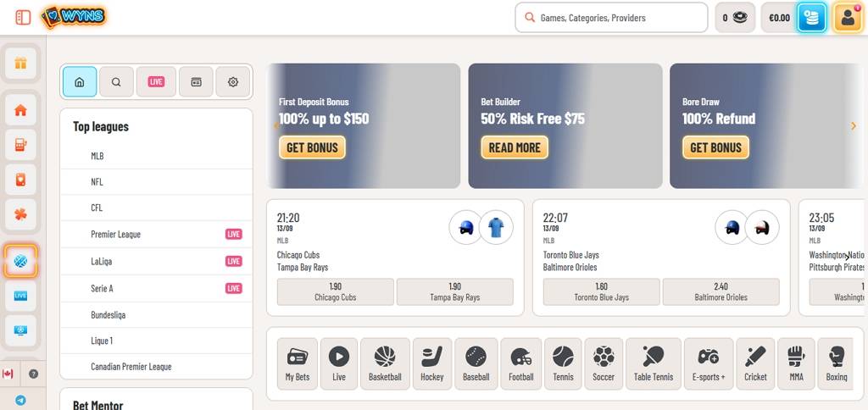Click READ MORE on Bet Builder banner

click(514, 147)
